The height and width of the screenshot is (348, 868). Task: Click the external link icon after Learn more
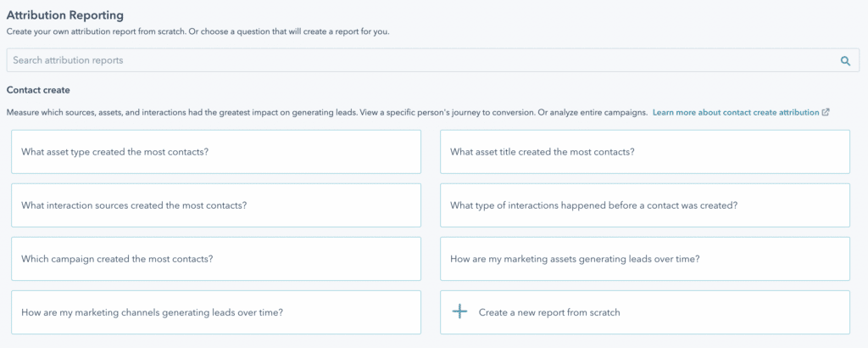pyautogui.click(x=826, y=112)
